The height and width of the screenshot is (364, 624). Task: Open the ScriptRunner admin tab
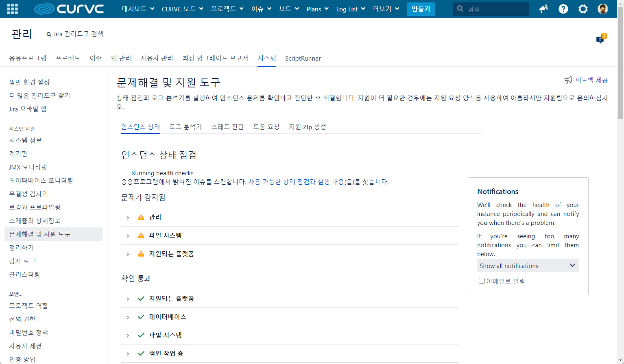[302, 58]
